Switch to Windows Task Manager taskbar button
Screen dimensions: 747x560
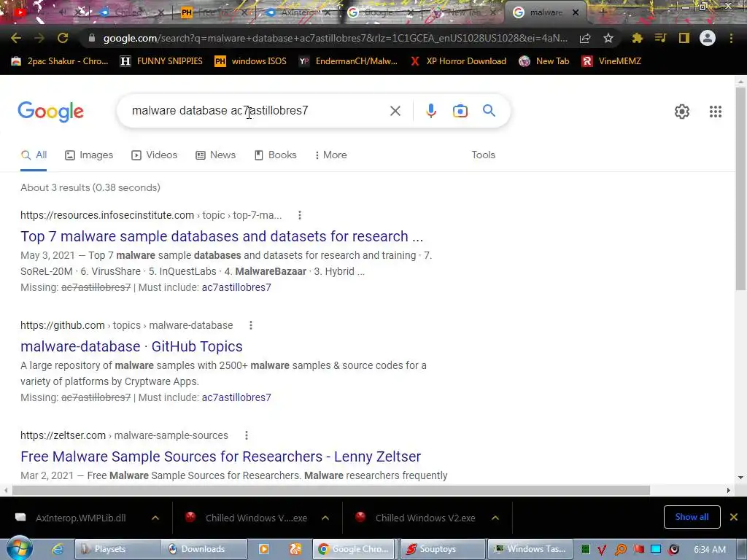coord(529,549)
